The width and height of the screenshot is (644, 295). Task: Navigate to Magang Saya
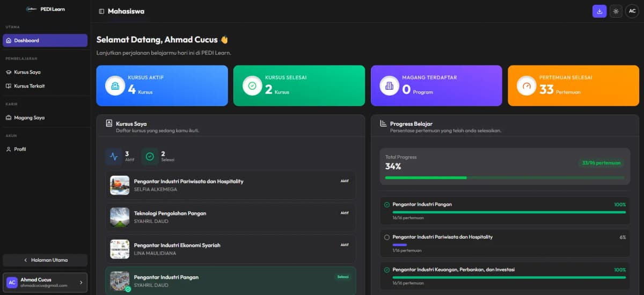(29, 118)
